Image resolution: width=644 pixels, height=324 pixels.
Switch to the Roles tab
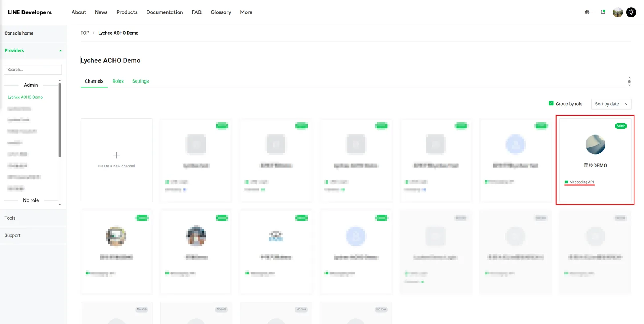tap(118, 81)
